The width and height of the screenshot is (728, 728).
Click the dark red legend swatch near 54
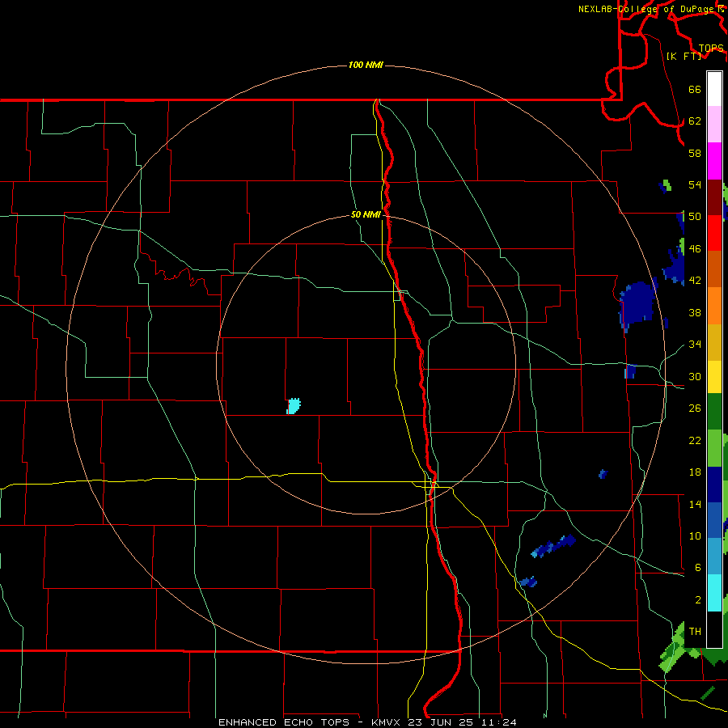(x=714, y=197)
